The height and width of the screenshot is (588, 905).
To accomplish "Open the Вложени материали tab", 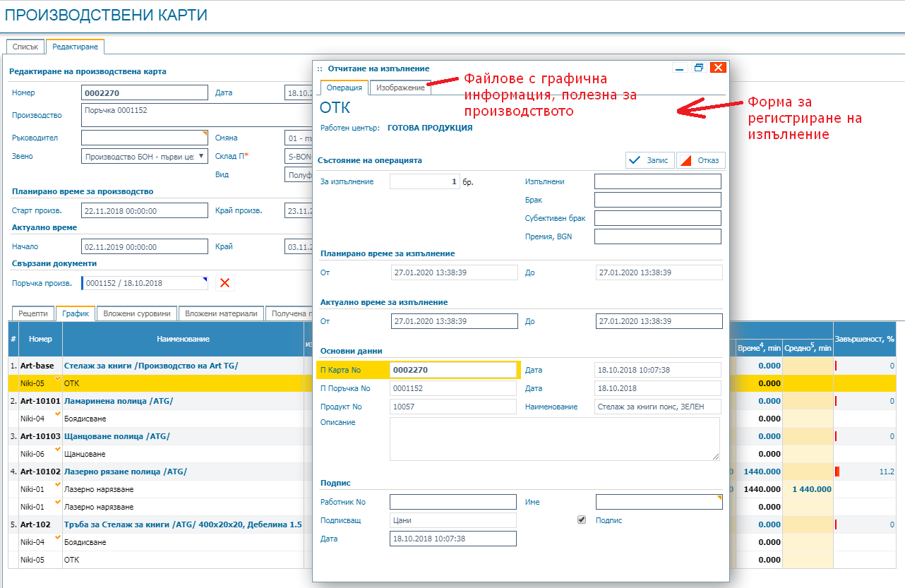I will click(x=221, y=313).
